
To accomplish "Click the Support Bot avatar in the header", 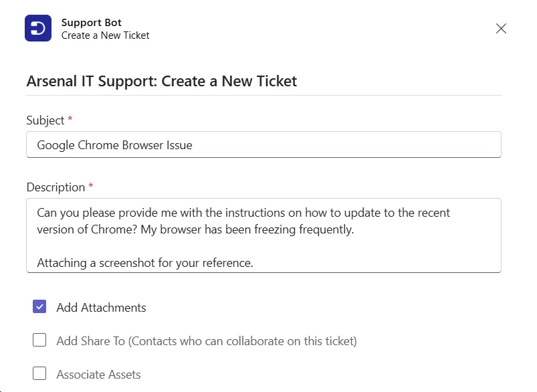I will tap(37, 28).
